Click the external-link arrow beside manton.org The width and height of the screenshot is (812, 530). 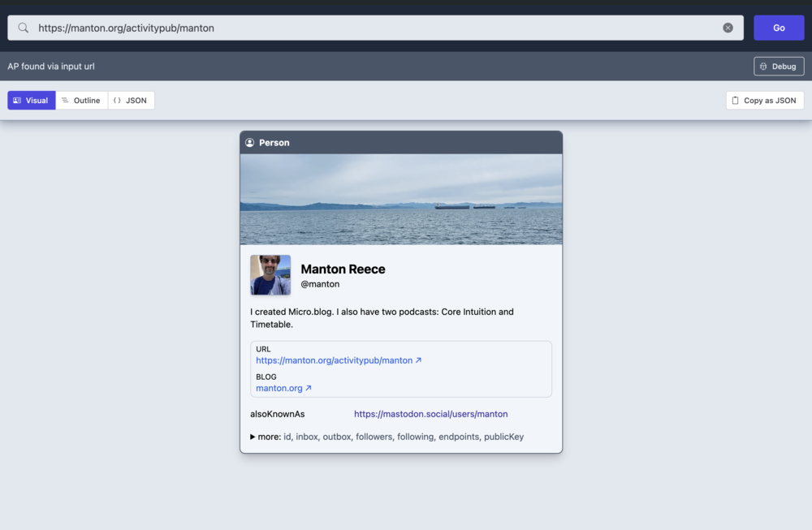pyautogui.click(x=309, y=388)
